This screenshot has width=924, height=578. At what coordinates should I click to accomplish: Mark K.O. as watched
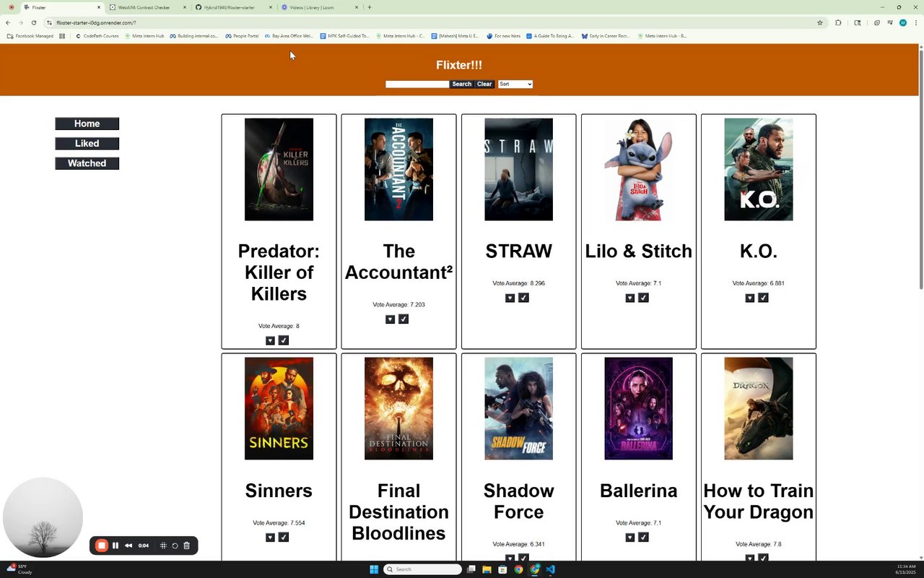pos(763,298)
